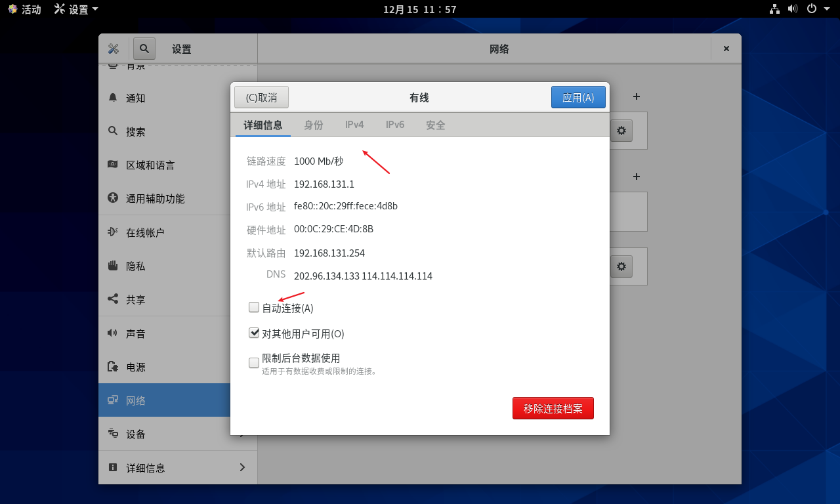The width and height of the screenshot is (840, 504).
Task: Click the devices icon beside 设备
Action: 112,434
